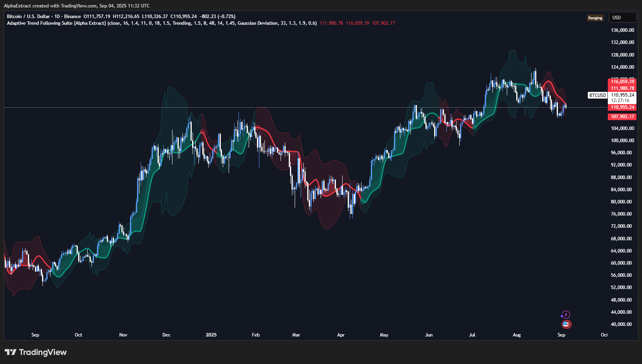Image resolution: width=642 pixels, height=364 pixels.
Task: Click the 100,000.00 price axis value
Action: tap(622, 141)
